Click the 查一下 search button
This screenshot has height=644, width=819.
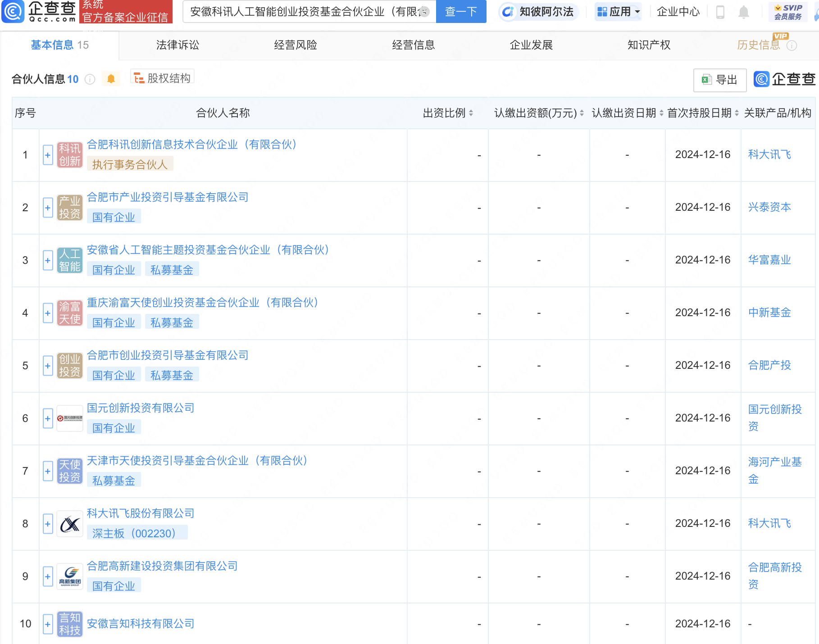click(x=461, y=12)
